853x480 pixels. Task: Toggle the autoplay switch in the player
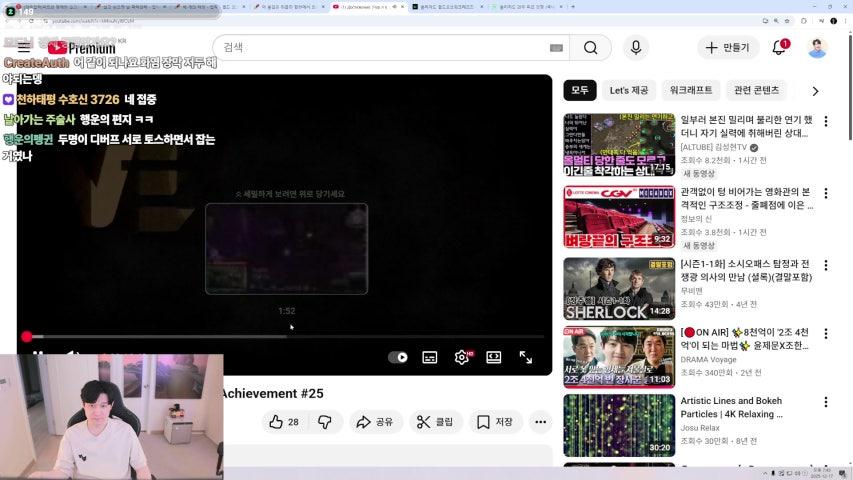point(398,357)
